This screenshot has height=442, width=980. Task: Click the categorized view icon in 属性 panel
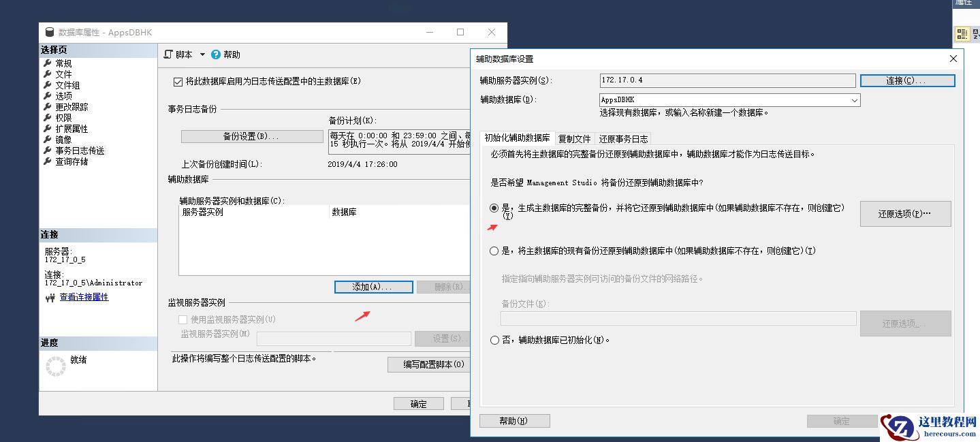pyautogui.click(x=962, y=33)
